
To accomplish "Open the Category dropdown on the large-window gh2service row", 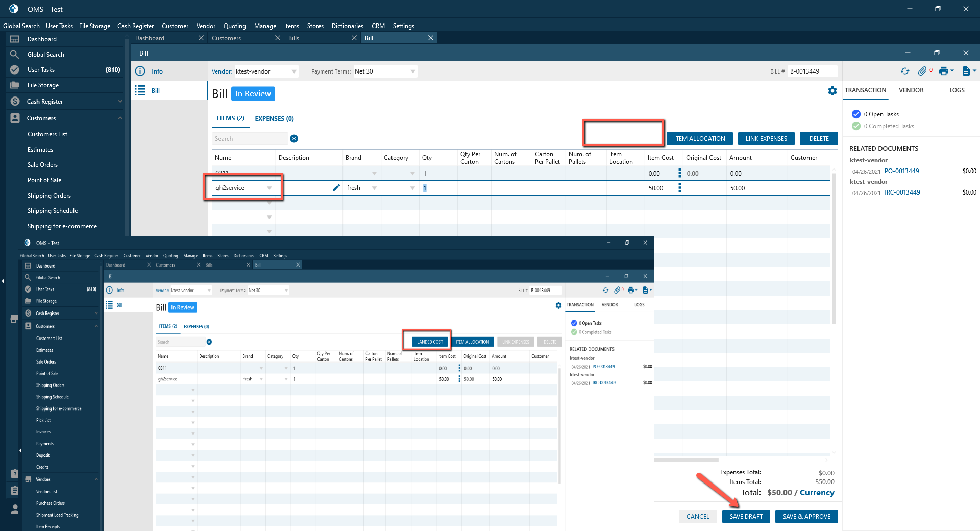I will (x=412, y=188).
